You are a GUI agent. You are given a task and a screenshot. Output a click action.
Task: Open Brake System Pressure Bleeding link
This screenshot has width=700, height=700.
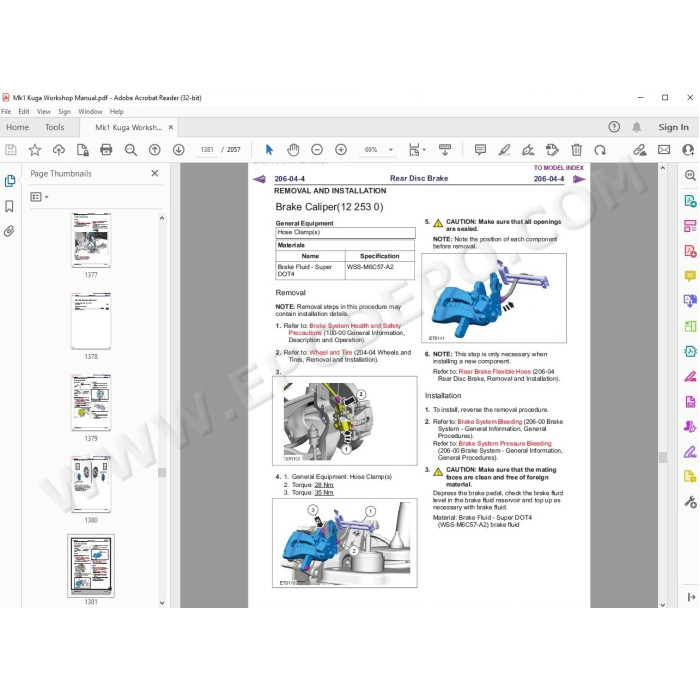505,443
